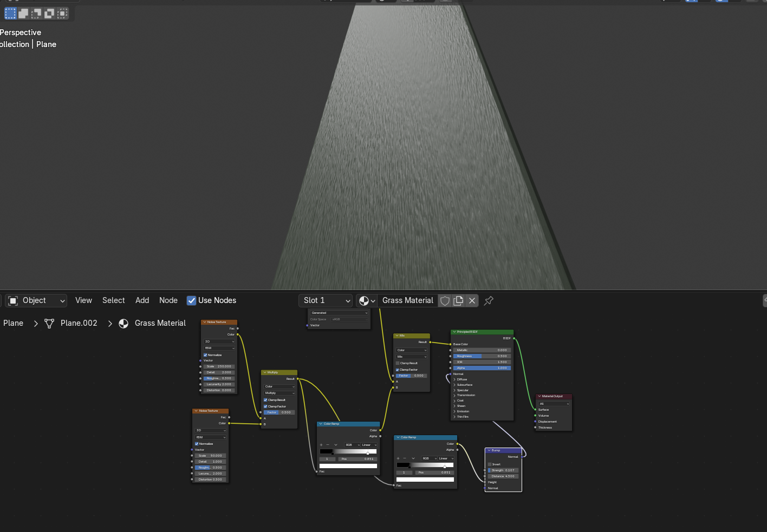Select the Set New selection mode icon
This screenshot has width=767, height=532.
[10, 13]
